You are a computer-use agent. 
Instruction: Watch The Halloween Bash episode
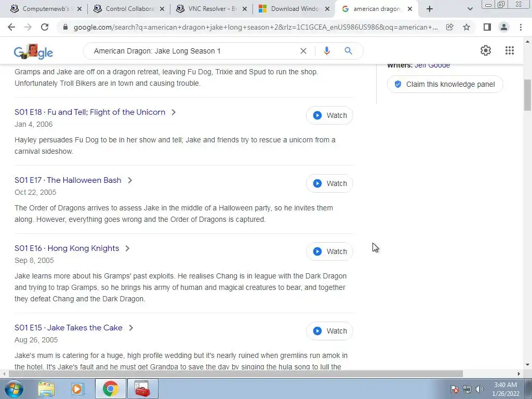click(x=329, y=183)
